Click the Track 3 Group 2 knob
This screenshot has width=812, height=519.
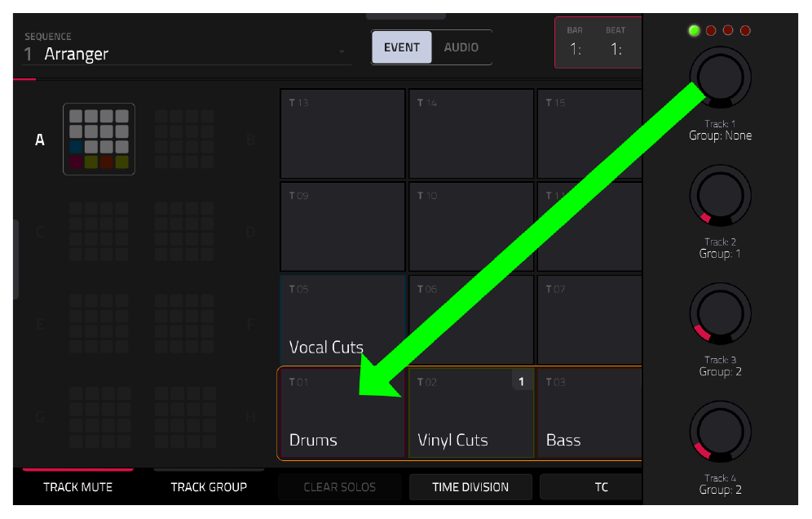coord(720,313)
